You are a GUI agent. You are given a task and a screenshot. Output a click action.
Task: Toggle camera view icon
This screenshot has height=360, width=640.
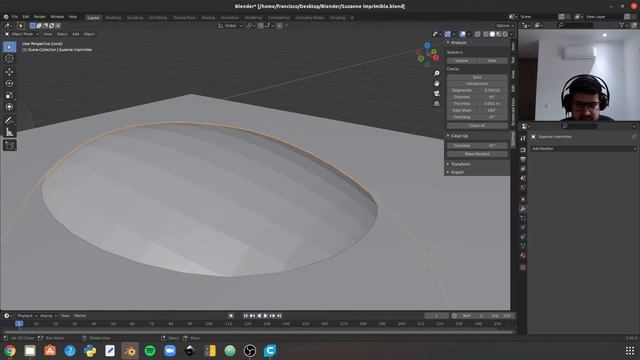point(436,93)
